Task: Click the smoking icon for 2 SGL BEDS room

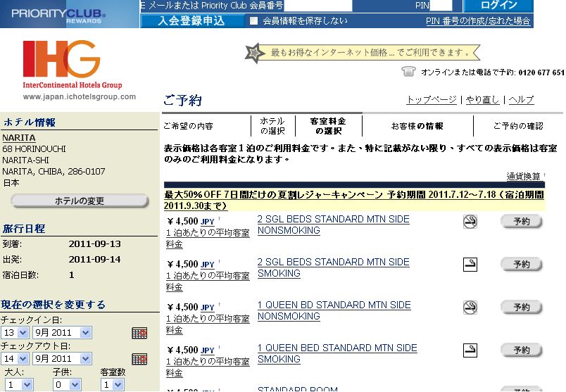Action: coord(470,264)
